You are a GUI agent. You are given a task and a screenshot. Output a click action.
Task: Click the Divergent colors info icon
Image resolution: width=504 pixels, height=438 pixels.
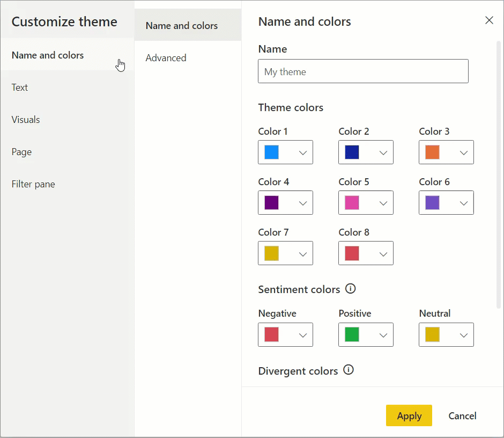349,370
